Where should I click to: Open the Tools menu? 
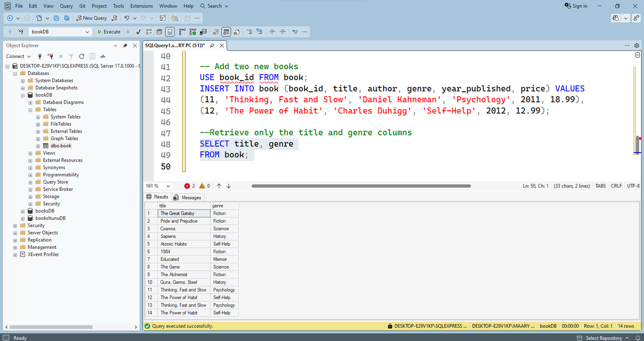point(119,5)
